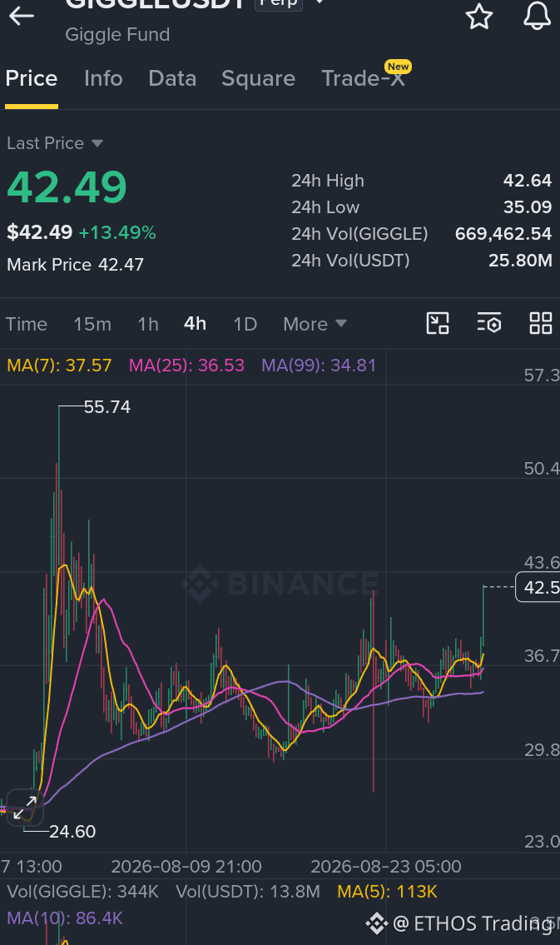Open the Last Price dropdown
The height and width of the screenshot is (945, 560).
click(x=55, y=143)
